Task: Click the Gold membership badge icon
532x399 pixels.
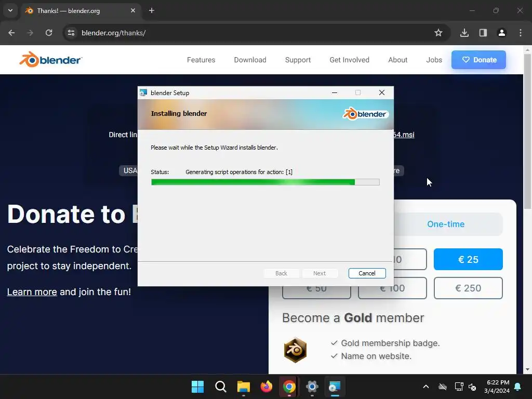Action: [295, 350]
